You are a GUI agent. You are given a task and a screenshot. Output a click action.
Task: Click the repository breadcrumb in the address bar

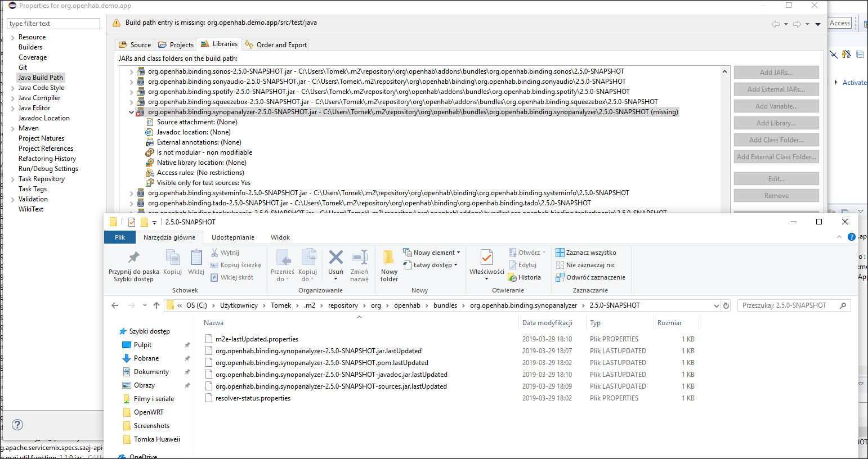point(343,305)
